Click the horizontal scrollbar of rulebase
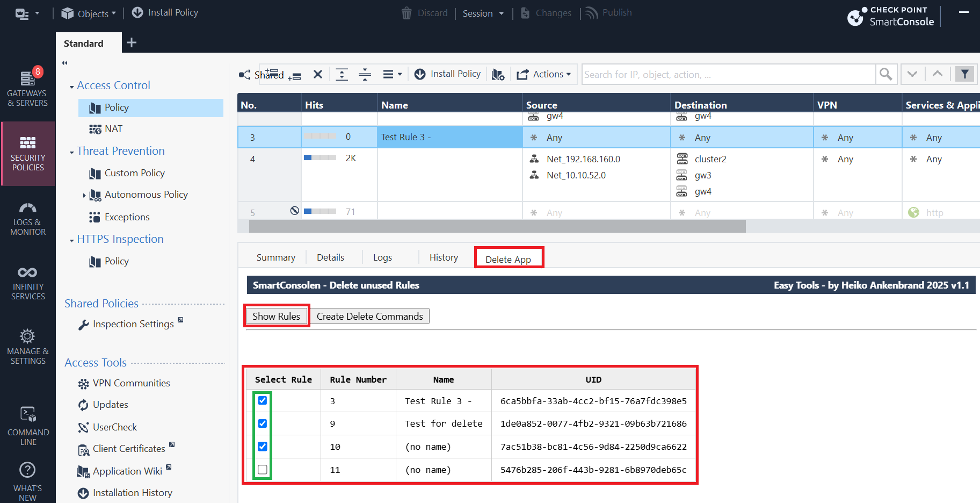Screen dimensions: 980x503 click(497, 226)
